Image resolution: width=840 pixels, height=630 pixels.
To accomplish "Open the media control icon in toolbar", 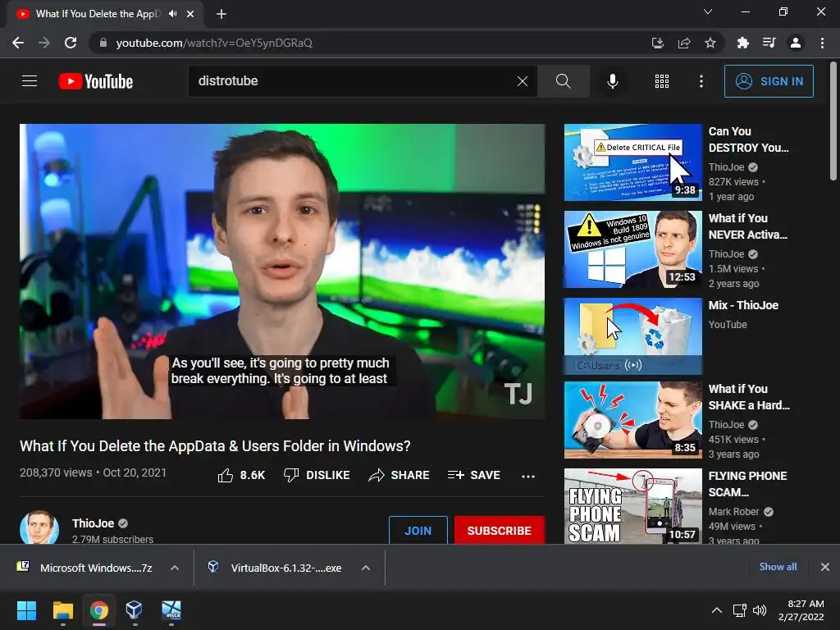I will tap(769, 43).
